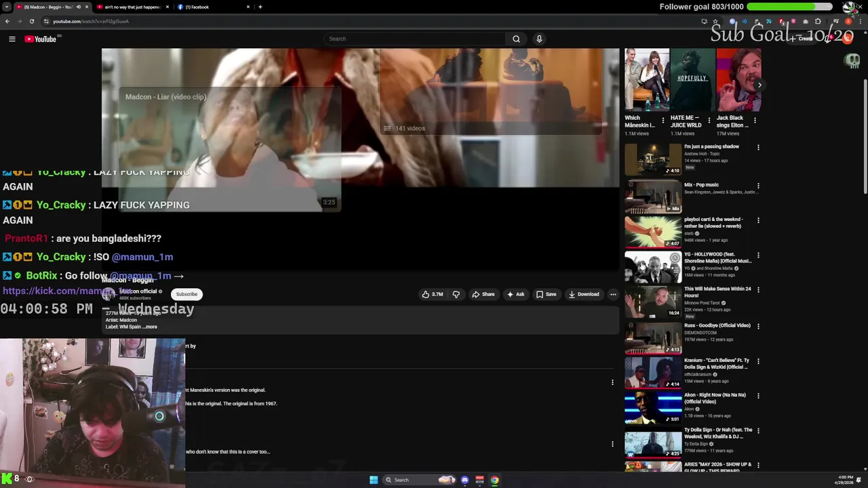This screenshot has height=488, width=868.
Task: Open the Chrome three-dot menu
Action: pos(859,21)
